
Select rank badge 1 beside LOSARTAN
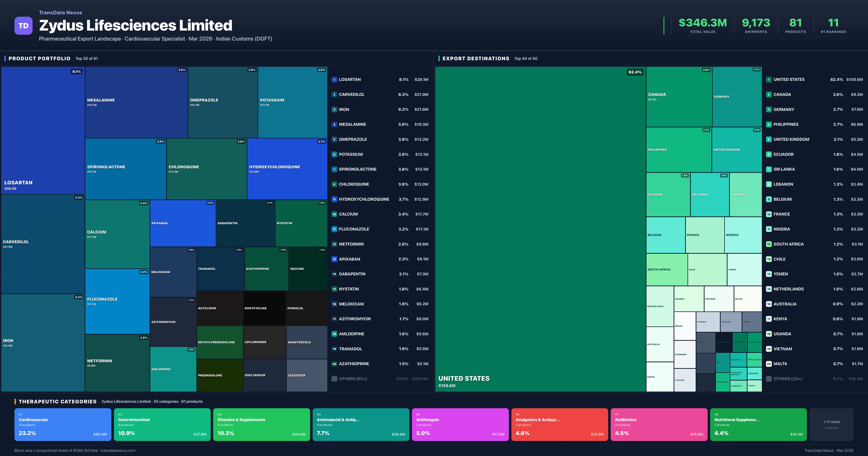click(x=334, y=79)
